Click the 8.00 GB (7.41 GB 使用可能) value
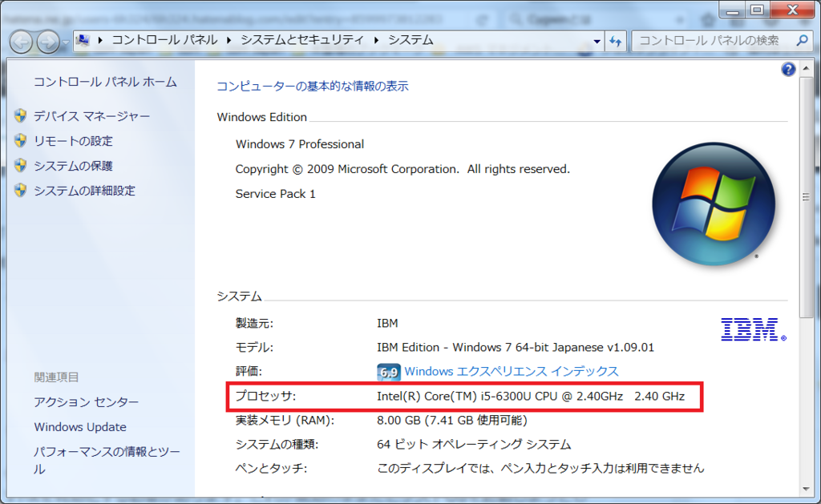The image size is (821, 504). 452,420
